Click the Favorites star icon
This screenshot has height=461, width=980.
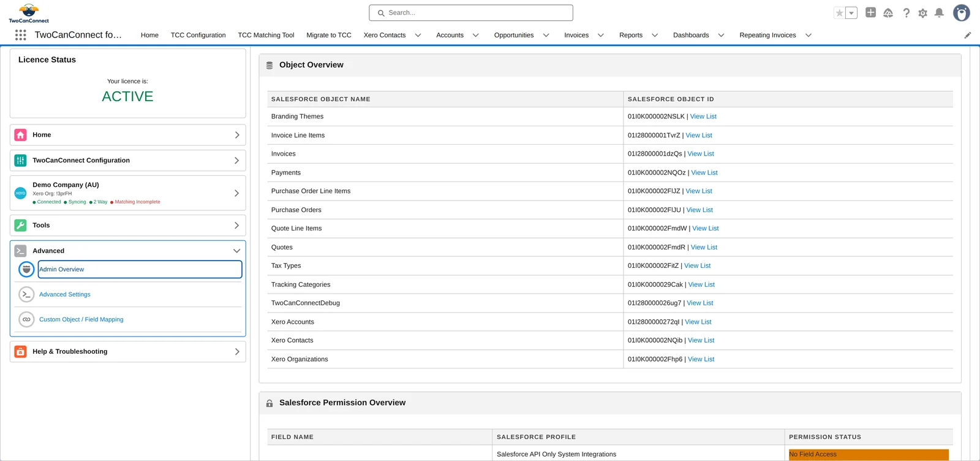click(840, 13)
